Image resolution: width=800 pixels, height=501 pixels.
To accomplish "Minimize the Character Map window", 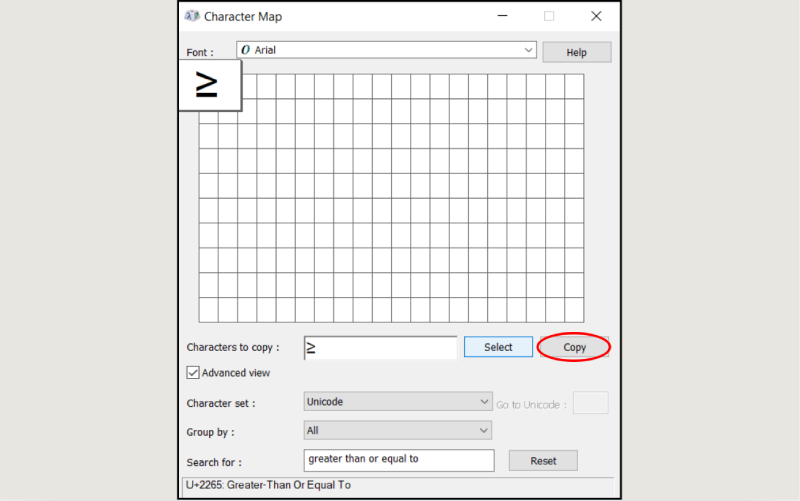I will point(501,16).
